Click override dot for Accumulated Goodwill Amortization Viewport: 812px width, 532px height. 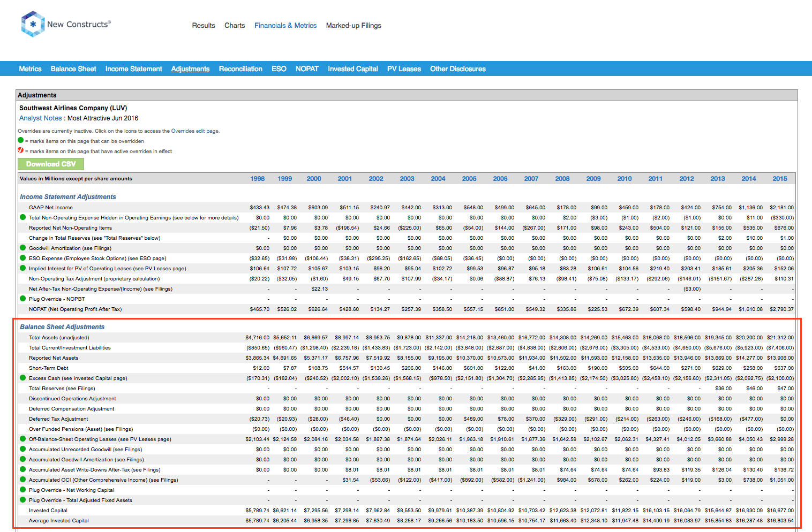tap(22, 459)
